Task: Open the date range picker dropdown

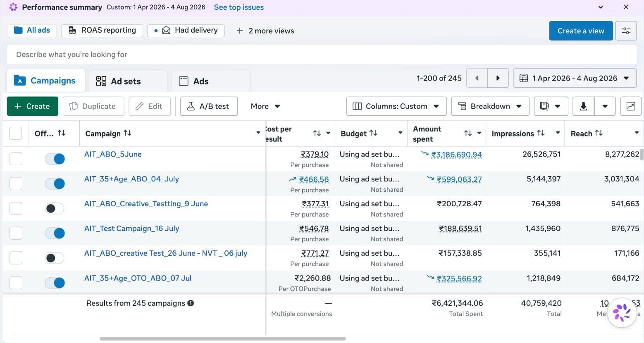Action: (575, 78)
